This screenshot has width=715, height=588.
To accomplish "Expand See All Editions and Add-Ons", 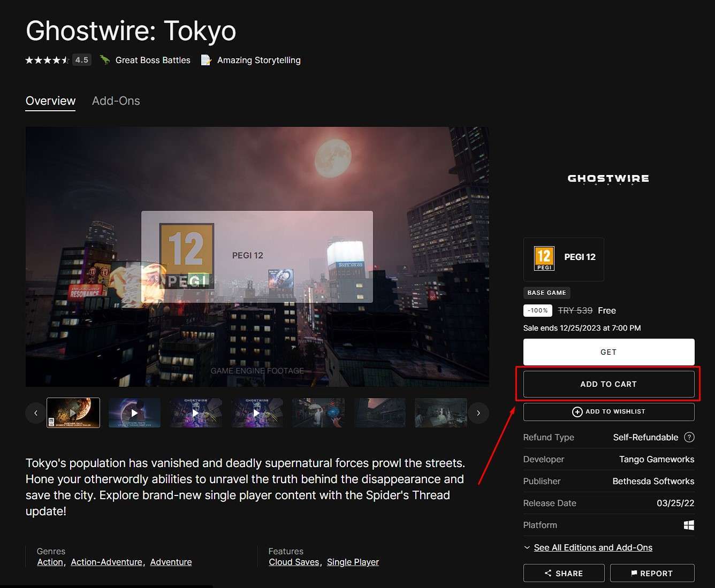I will click(592, 547).
